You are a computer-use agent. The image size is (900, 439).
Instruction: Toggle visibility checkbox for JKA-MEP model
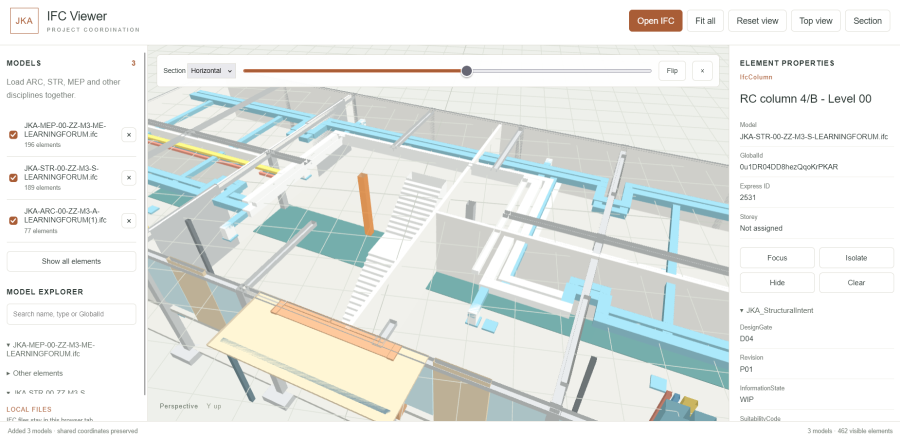coord(13,135)
